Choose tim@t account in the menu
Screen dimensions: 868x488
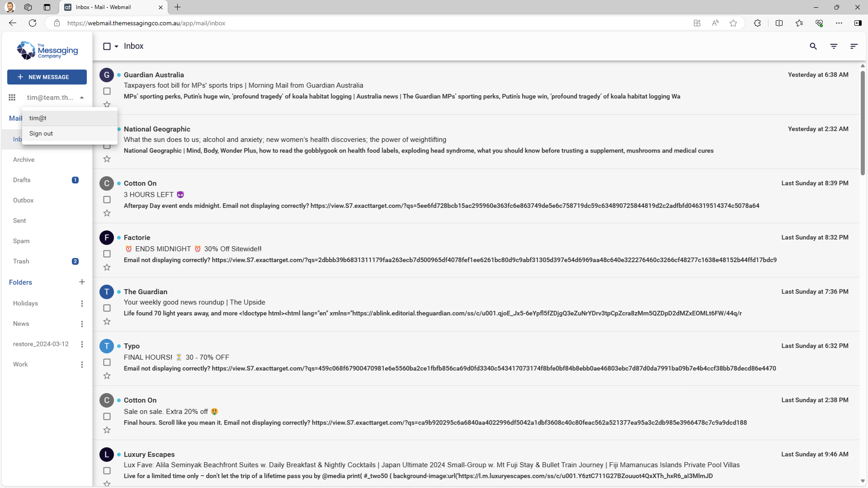pos(70,118)
